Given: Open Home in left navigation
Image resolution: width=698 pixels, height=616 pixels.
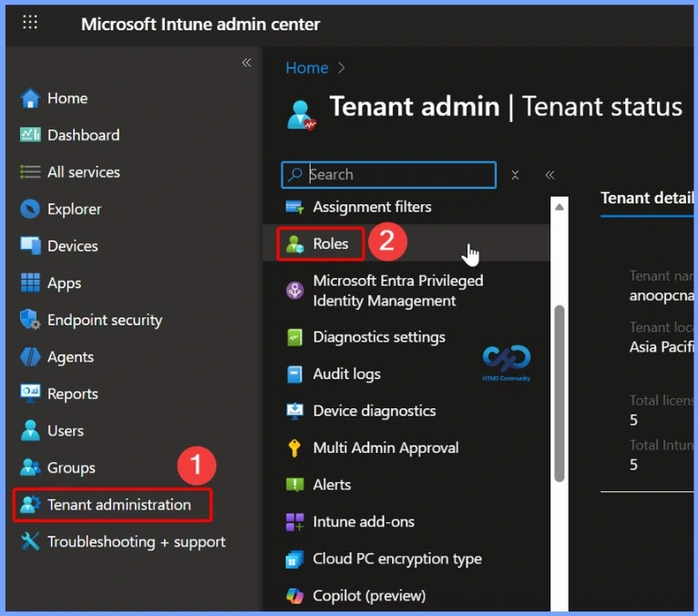Looking at the screenshot, I should click(67, 98).
